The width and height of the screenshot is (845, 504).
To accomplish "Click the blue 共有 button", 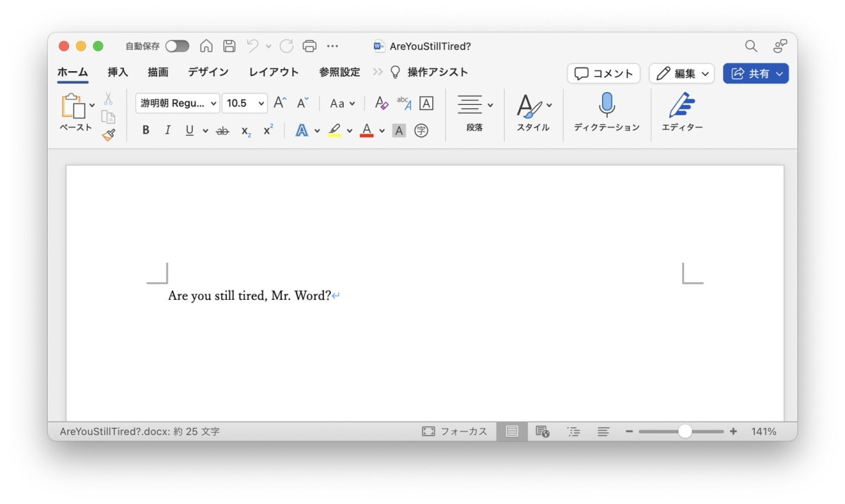I will click(756, 73).
